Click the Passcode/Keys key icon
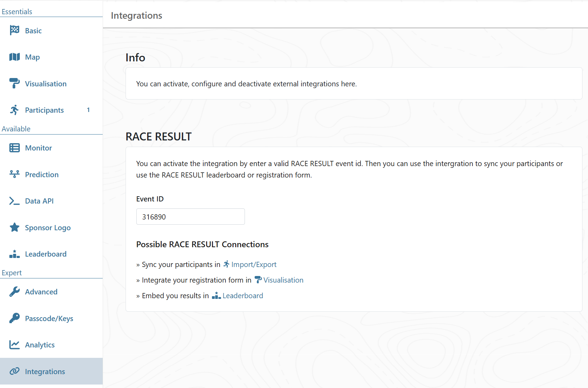This screenshot has height=388, width=588. tap(14, 318)
